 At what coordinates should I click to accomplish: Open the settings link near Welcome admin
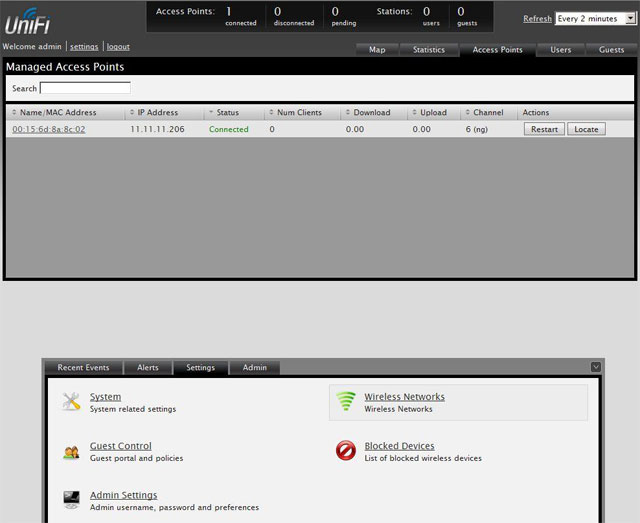click(x=84, y=47)
